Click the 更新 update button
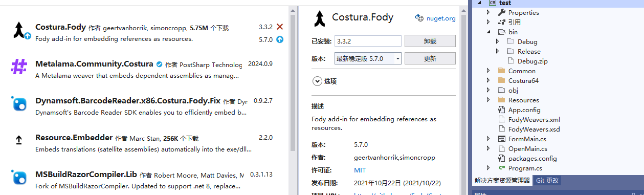Image resolution: width=644 pixels, height=195 pixels. [430, 58]
